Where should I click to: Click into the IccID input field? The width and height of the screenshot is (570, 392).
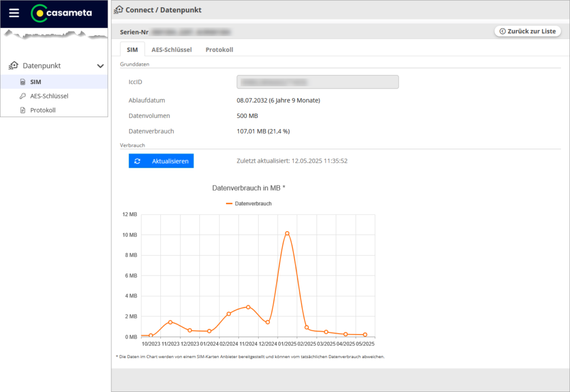point(317,82)
